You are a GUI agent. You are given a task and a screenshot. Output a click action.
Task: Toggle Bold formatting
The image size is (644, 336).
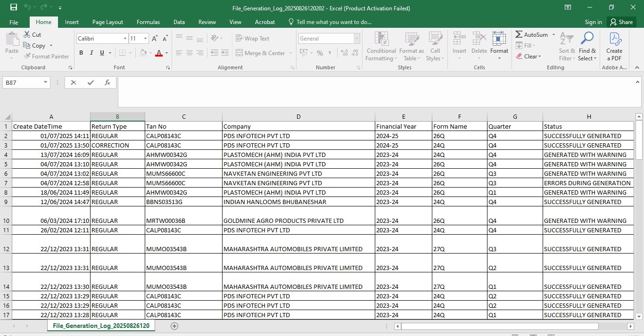[x=81, y=53]
